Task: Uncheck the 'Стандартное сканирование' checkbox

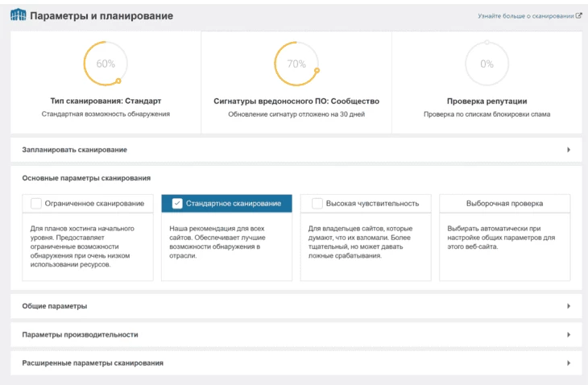Action: pos(177,204)
